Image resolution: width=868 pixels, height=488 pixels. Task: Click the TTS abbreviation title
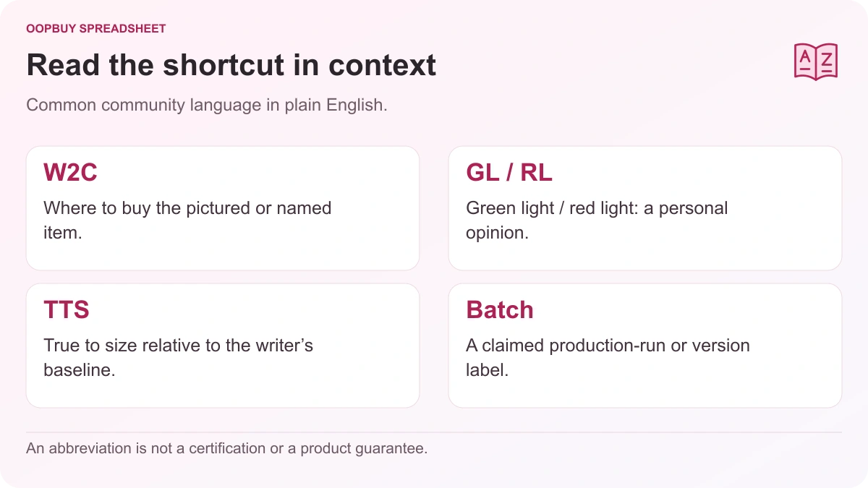[x=67, y=309]
